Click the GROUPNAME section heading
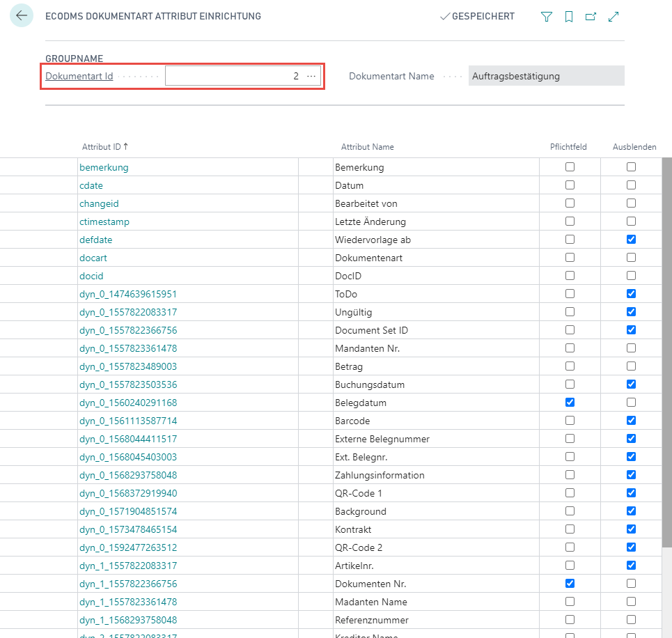The image size is (672, 638). (x=74, y=59)
